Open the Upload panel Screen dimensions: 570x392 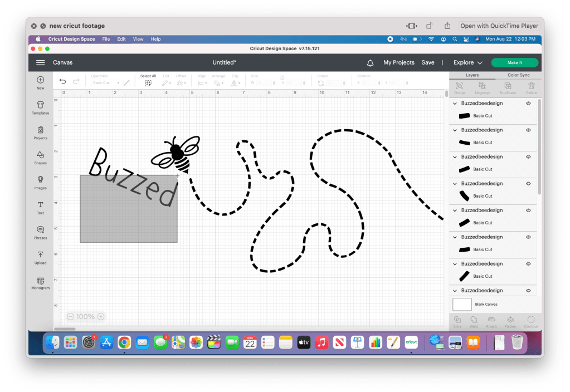coord(40,257)
